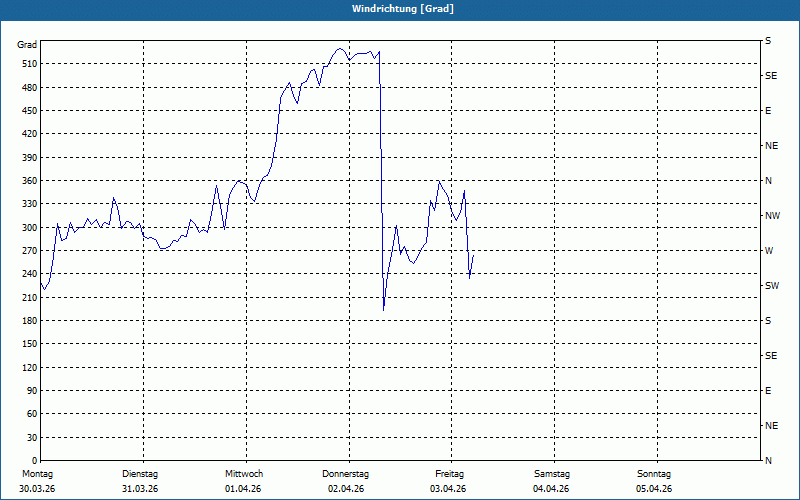
Task: Select the '510' value on the degree axis
Action: [30, 64]
